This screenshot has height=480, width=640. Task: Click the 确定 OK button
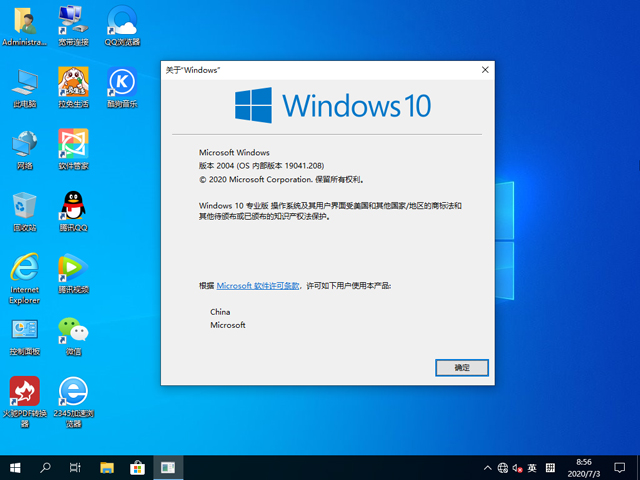[x=462, y=368]
